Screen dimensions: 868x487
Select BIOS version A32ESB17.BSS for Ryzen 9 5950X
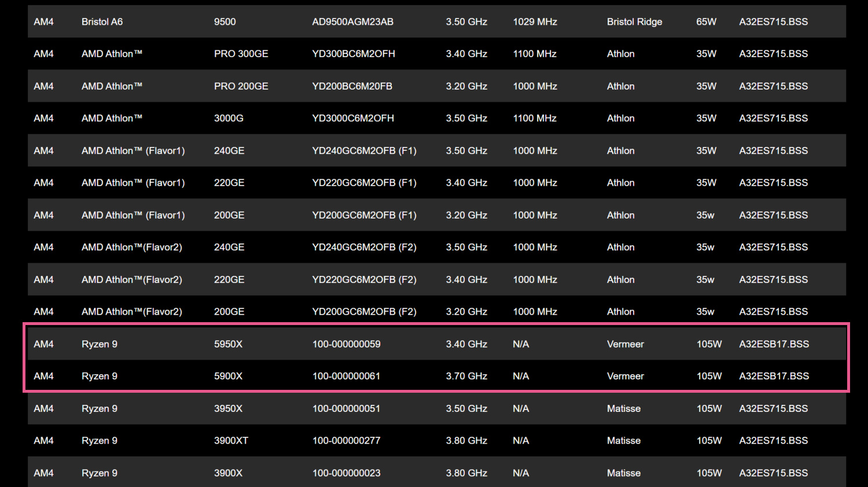[774, 344]
